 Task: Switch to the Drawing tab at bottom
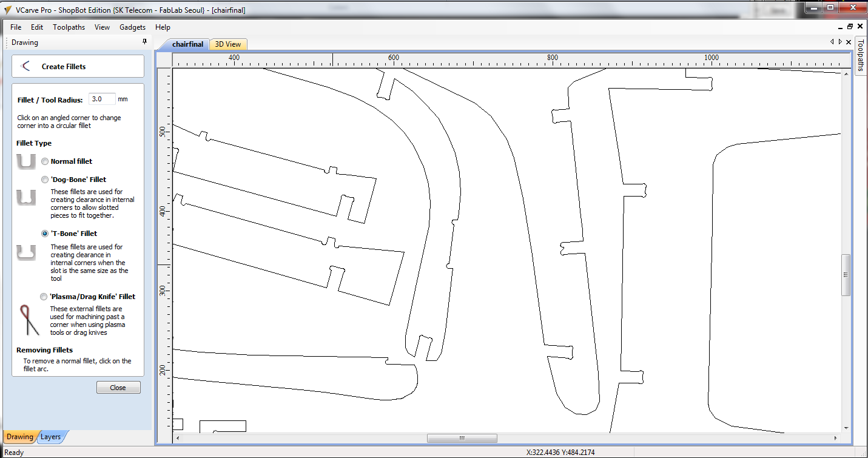pos(19,437)
